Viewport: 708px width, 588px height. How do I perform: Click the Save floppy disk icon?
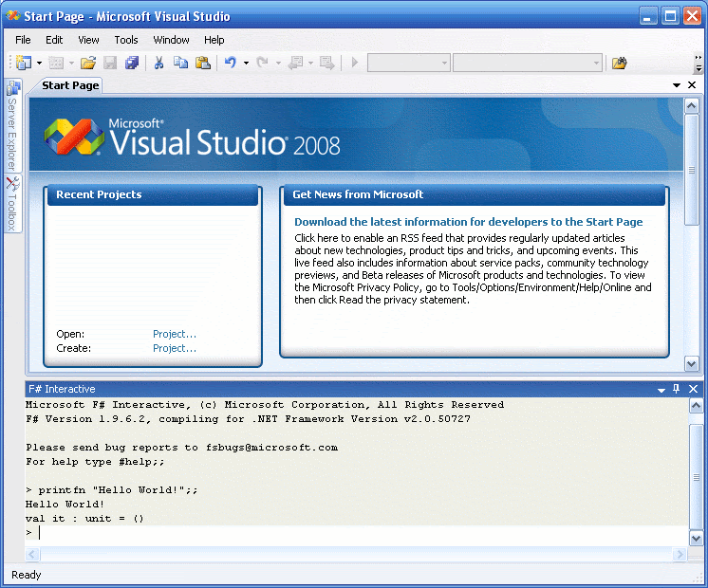(x=110, y=63)
